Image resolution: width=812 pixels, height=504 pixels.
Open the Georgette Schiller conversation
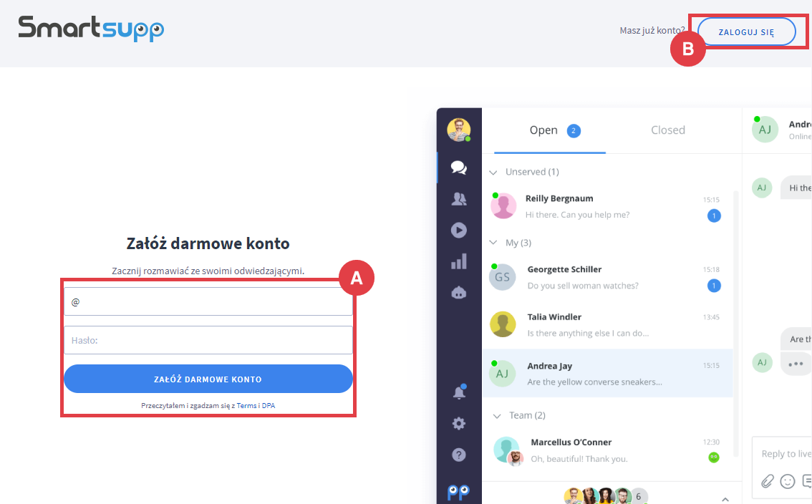tap(607, 277)
